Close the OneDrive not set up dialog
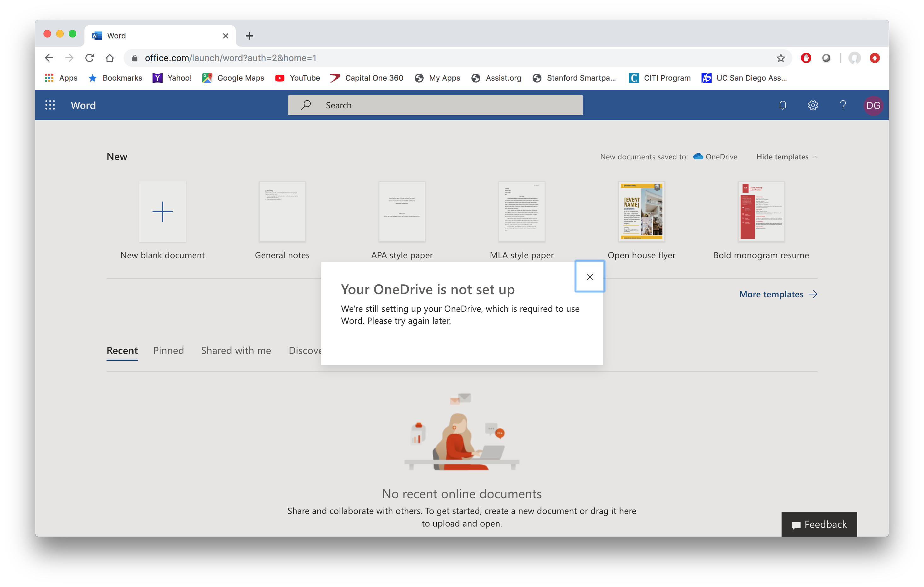This screenshot has height=587, width=924. tap(590, 277)
